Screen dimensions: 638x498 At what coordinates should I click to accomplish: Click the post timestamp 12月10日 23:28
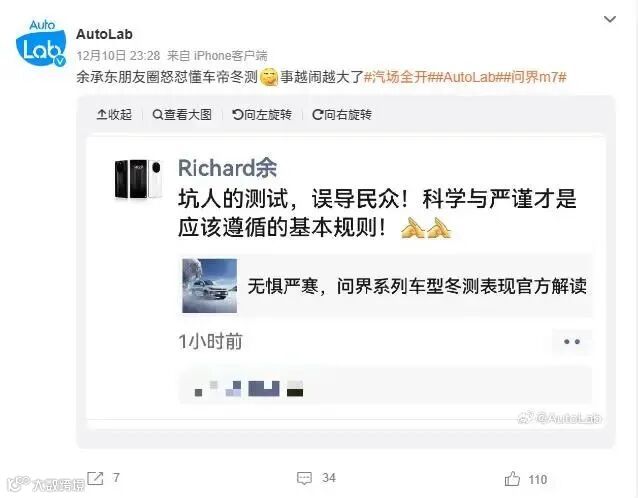tap(118, 56)
